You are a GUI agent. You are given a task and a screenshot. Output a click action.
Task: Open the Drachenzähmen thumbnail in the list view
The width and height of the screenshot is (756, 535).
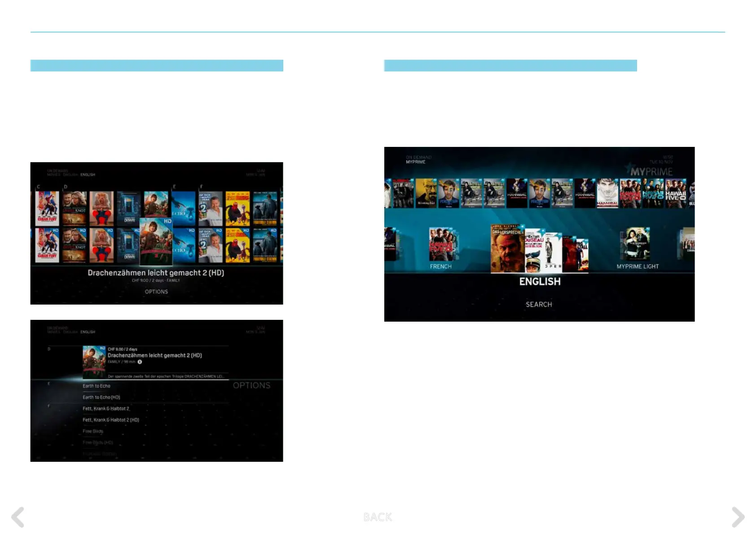(94, 362)
